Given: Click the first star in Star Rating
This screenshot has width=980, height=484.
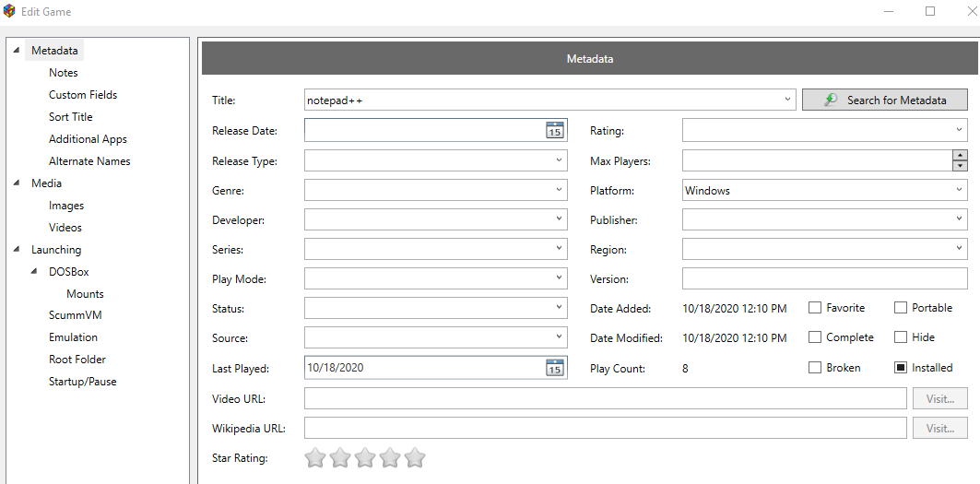Looking at the screenshot, I should pyautogui.click(x=315, y=458).
